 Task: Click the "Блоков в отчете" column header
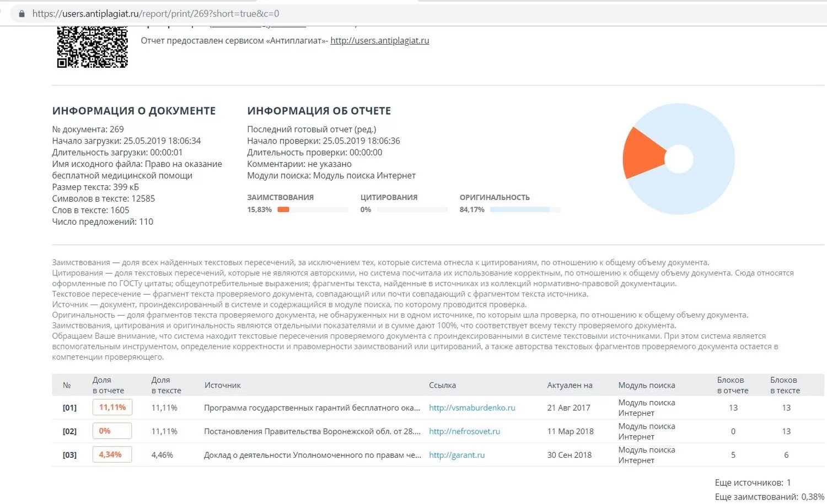[x=733, y=386]
